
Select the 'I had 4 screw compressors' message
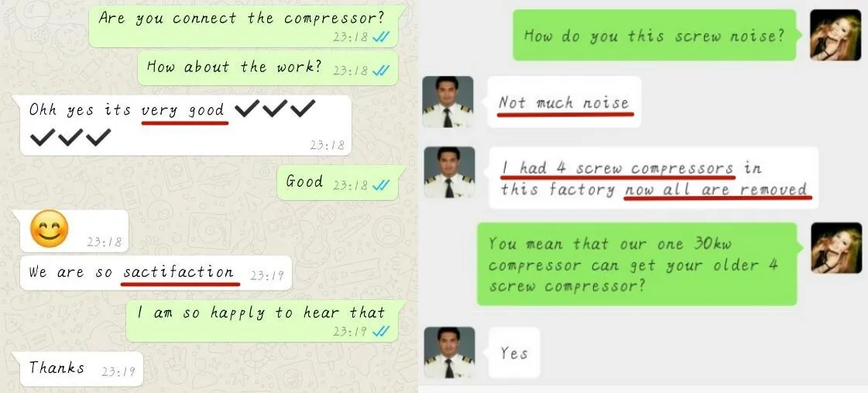click(654, 178)
